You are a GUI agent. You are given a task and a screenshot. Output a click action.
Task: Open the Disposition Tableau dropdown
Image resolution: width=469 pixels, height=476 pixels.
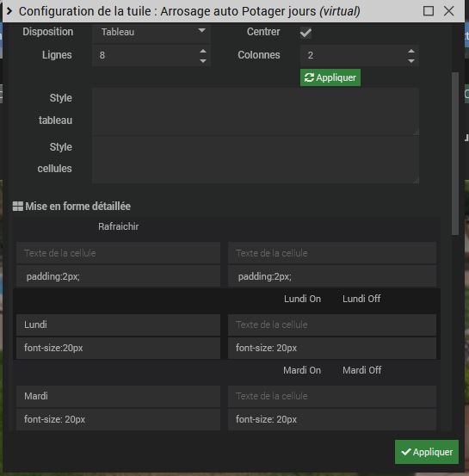(x=151, y=32)
